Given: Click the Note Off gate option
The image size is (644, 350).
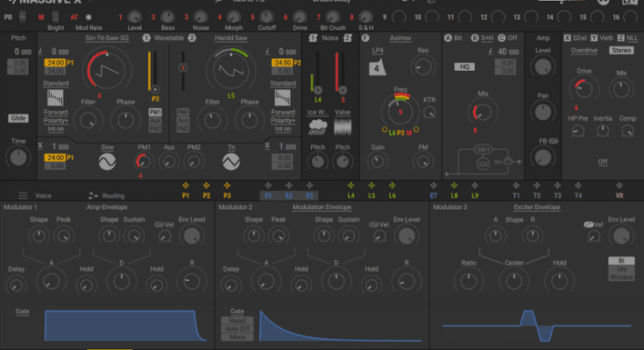Looking at the screenshot, I should point(237,329).
